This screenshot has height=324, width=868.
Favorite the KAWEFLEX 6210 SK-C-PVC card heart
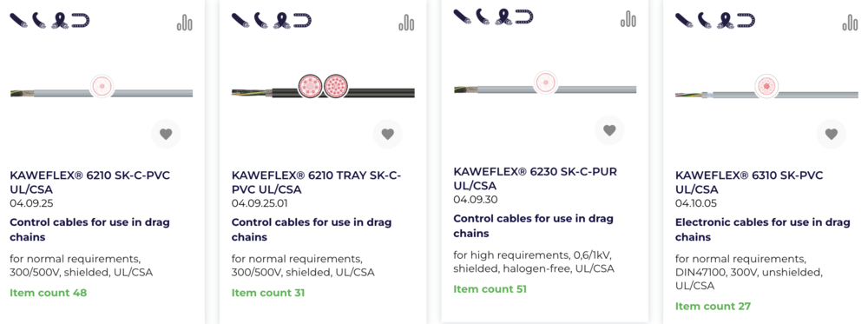click(166, 134)
